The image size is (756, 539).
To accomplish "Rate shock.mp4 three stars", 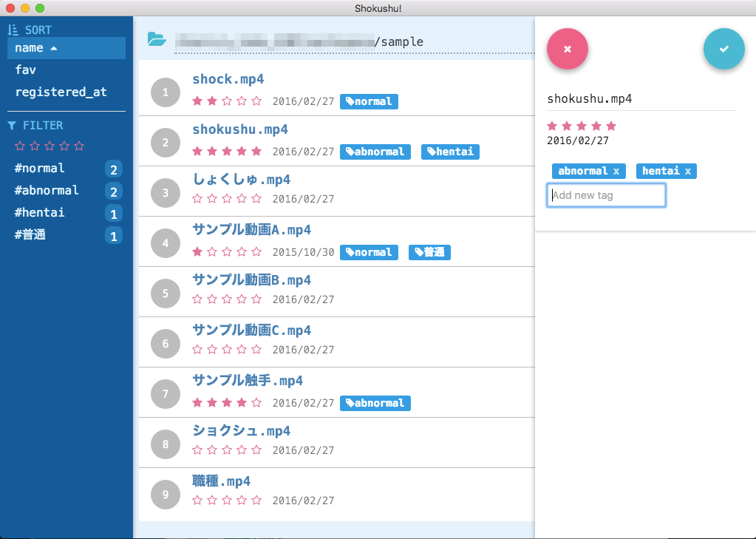I will pyautogui.click(x=227, y=101).
